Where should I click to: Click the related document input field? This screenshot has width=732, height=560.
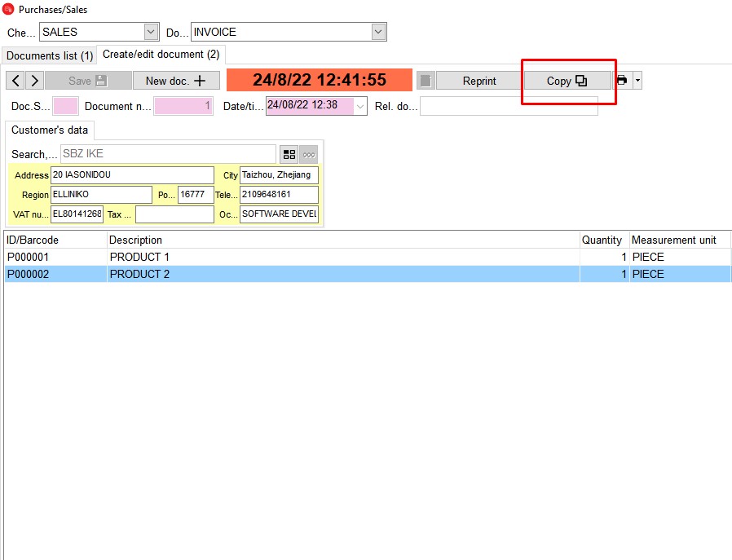pos(508,106)
